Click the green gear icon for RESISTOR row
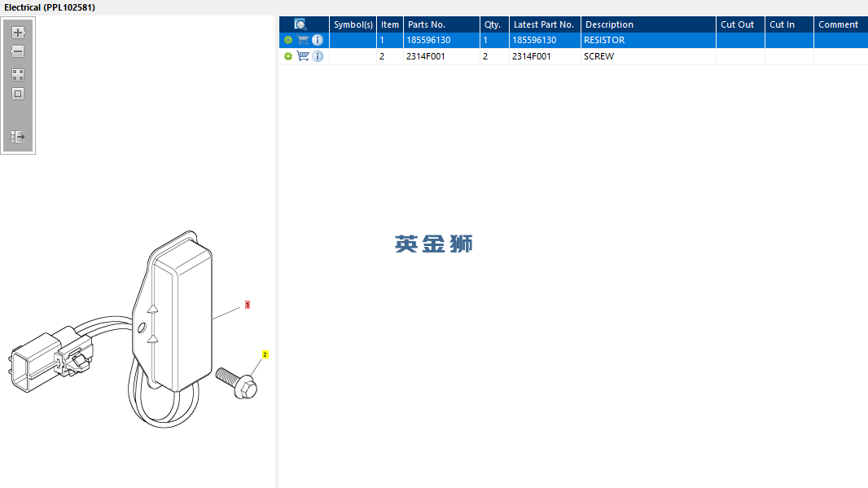The image size is (868, 488). (288, 40)
